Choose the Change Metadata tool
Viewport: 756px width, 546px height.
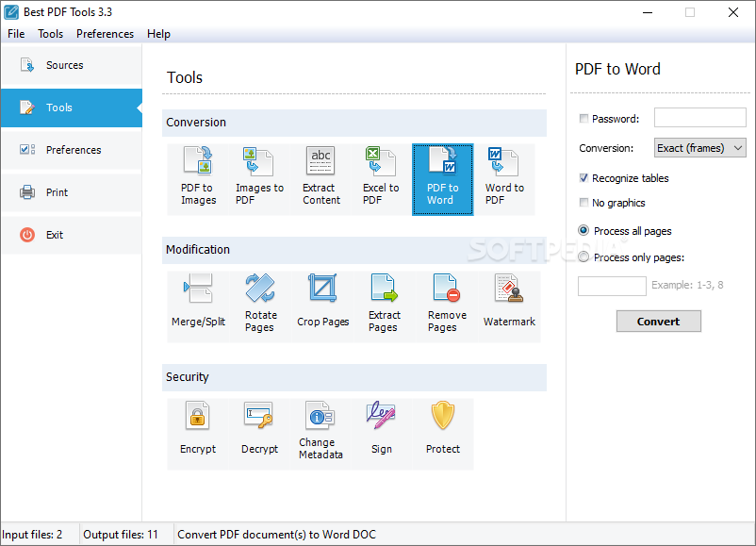point(320,434)
